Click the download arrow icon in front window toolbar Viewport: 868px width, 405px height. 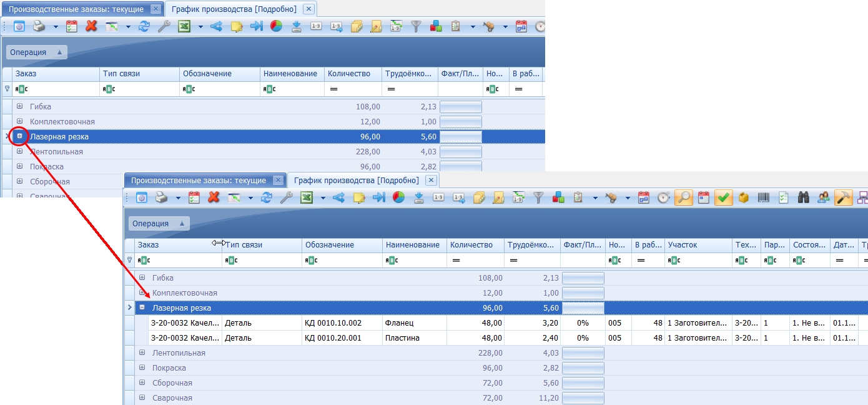(x=419, y=197)
